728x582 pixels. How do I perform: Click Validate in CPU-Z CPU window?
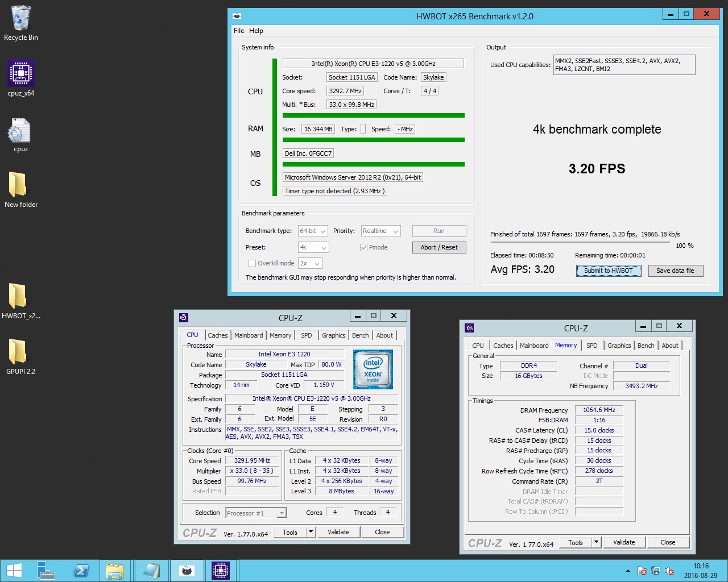pyautogui.click(x=338, y=532)
